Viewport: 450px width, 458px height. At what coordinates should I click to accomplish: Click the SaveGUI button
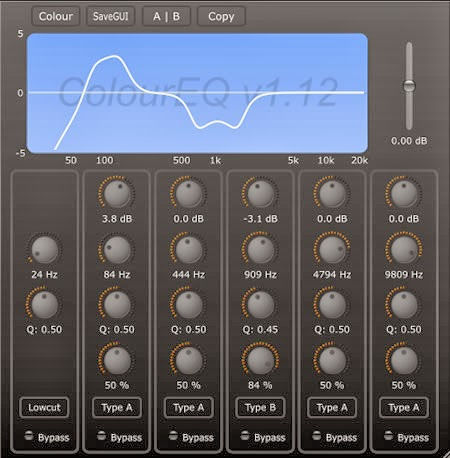(111, 16)
